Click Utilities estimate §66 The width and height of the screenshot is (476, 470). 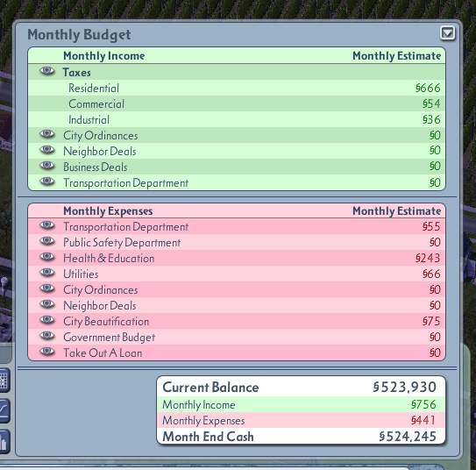(x=431, y=274)
